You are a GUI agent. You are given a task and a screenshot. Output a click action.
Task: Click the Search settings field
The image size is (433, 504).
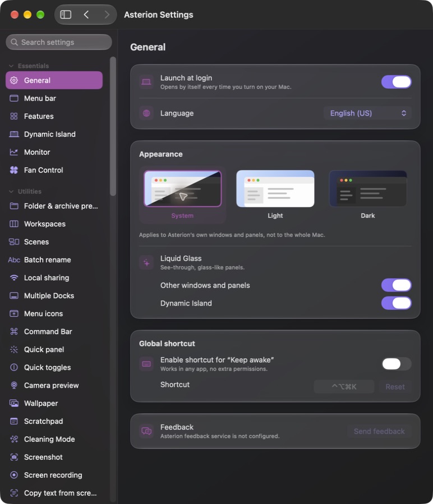click(x=59, y=42)
